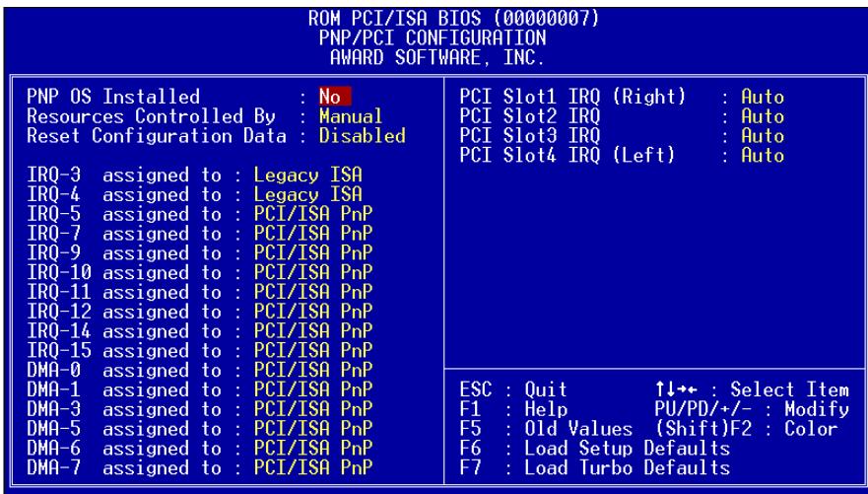
Task: Click the PU/PD/+/- : Modify hint
Action: [753, 409]
